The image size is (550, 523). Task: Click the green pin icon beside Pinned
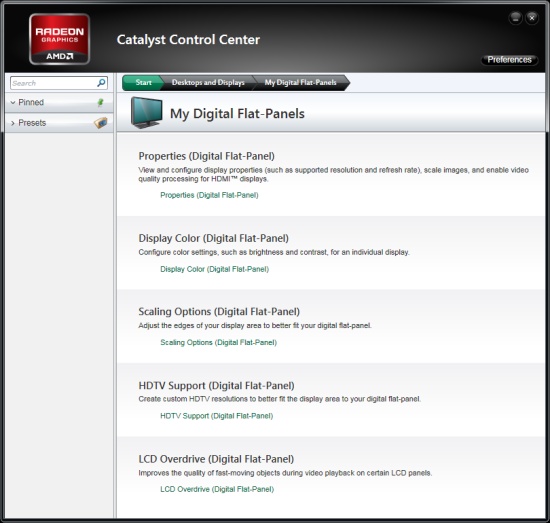tap(100, 102)
